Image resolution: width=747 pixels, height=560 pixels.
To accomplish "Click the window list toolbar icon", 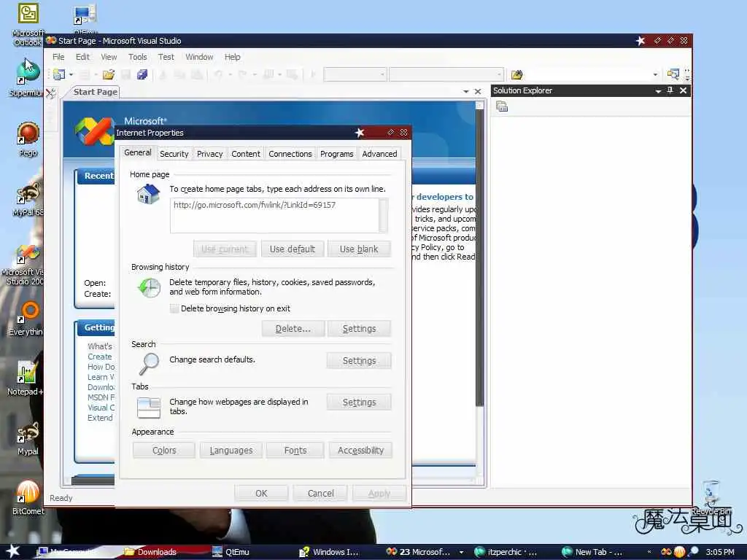I will [673, 74].
